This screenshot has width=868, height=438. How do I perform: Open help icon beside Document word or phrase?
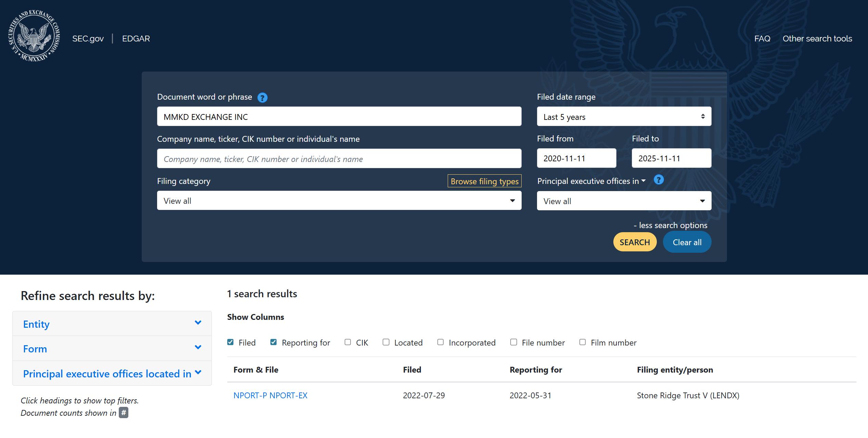pyautogui.click(x=262, y=98)
